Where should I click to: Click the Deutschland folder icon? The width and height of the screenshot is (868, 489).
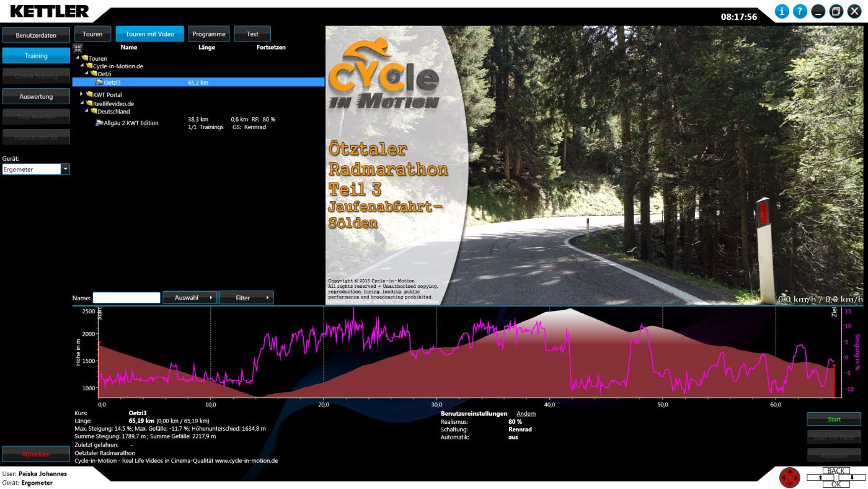(x=94, y=112)
